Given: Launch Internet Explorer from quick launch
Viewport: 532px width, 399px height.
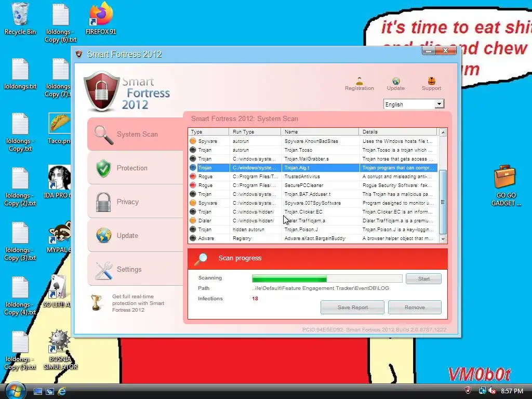Looking at the screenshot, I should pos(62,391).
